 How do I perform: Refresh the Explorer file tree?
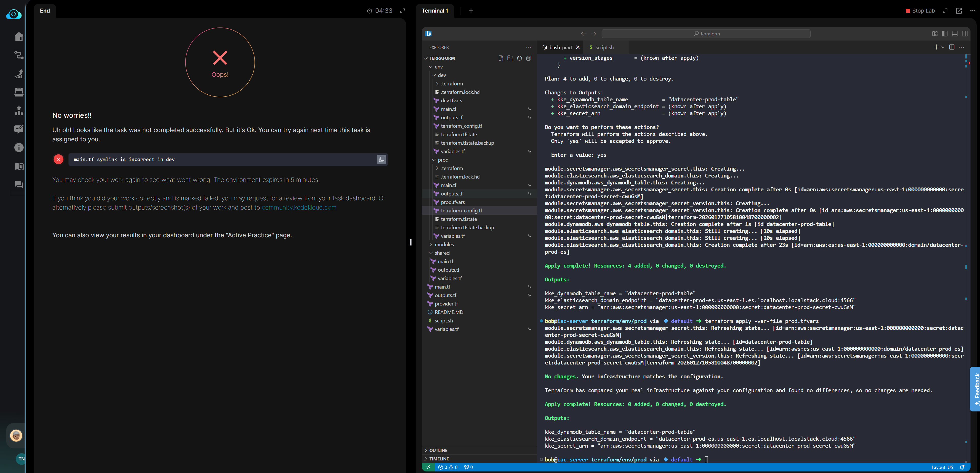click(519, 58)
